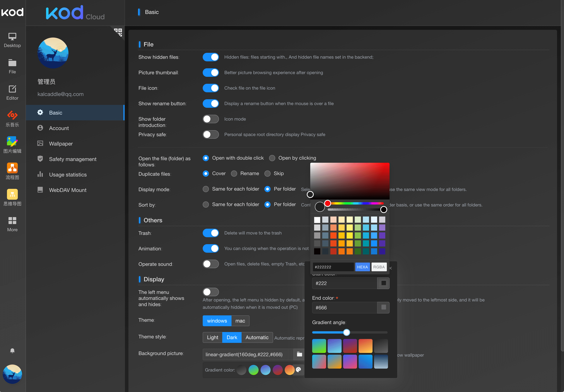Switch to the Account settings section

click(x=59, y=128)
